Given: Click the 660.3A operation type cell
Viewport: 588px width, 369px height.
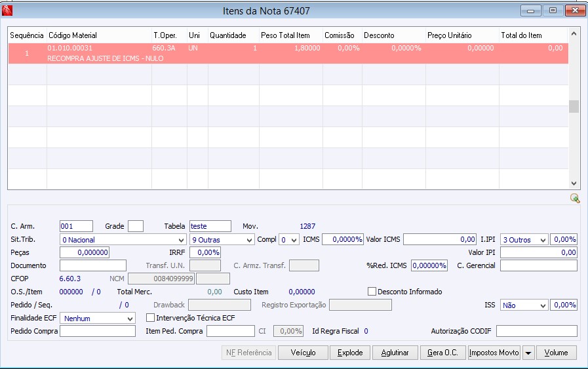Looking at the screenshot, I should point(164,48).
